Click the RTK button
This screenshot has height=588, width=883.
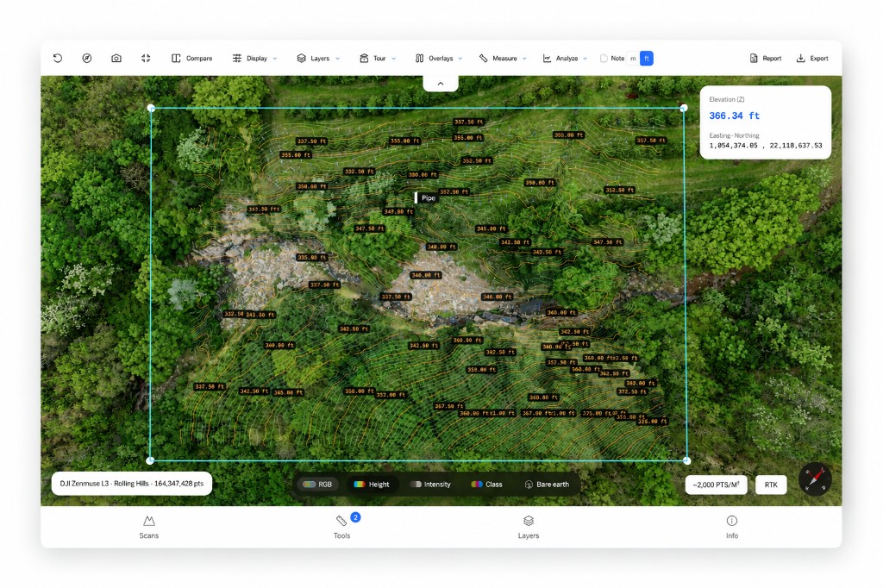coord(771,485)
